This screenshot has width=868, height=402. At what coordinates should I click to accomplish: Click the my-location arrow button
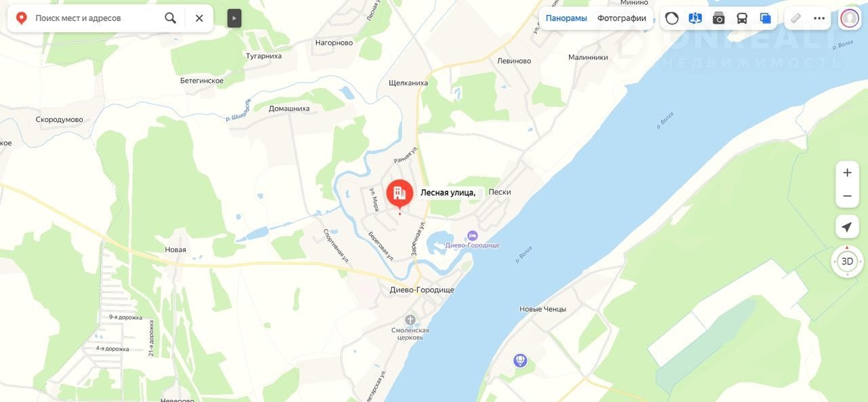[847, 227]
